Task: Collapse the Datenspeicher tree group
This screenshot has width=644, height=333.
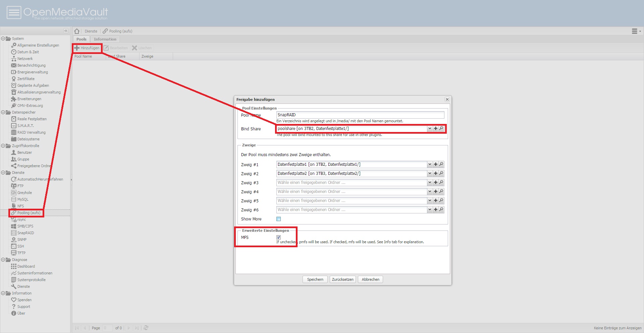Action: [x=3, y=112]
